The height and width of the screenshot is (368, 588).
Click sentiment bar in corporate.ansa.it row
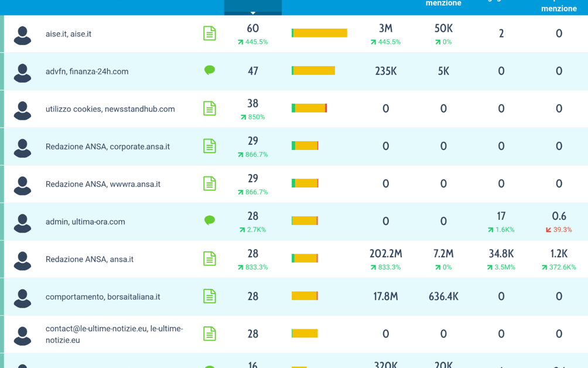(x=305, y=145)
